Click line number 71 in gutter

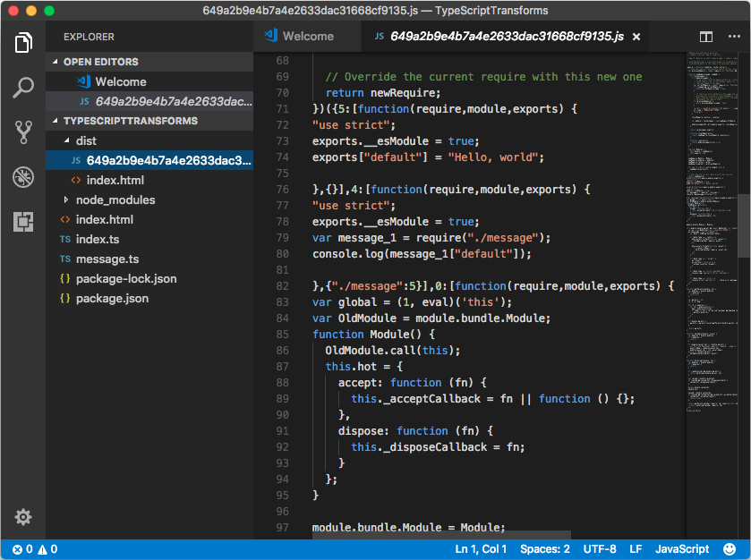[x=283, y=108]
